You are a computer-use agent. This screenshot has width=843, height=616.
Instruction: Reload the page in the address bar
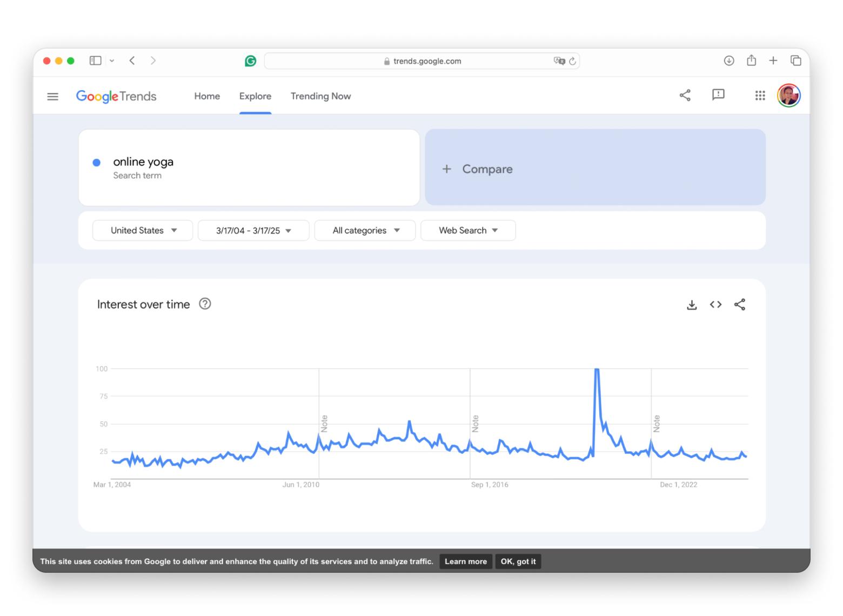(x=572, y=61)
